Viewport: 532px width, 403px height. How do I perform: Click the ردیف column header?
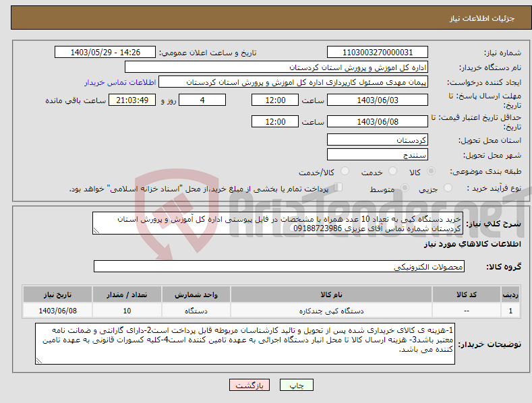coord(510,294)
